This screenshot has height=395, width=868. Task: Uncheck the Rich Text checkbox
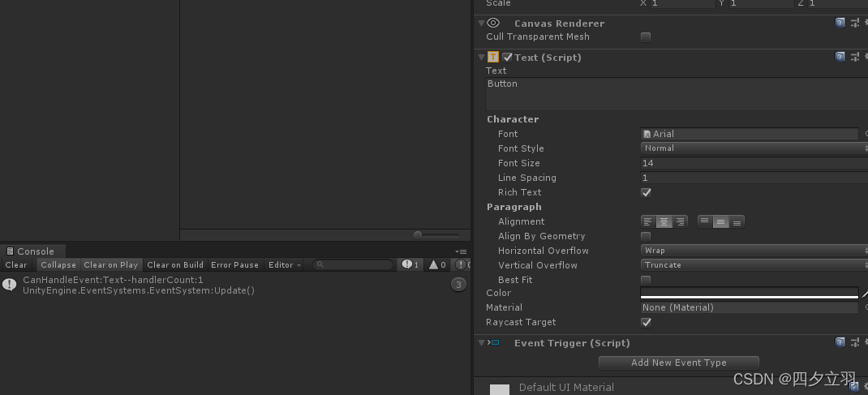646,192
